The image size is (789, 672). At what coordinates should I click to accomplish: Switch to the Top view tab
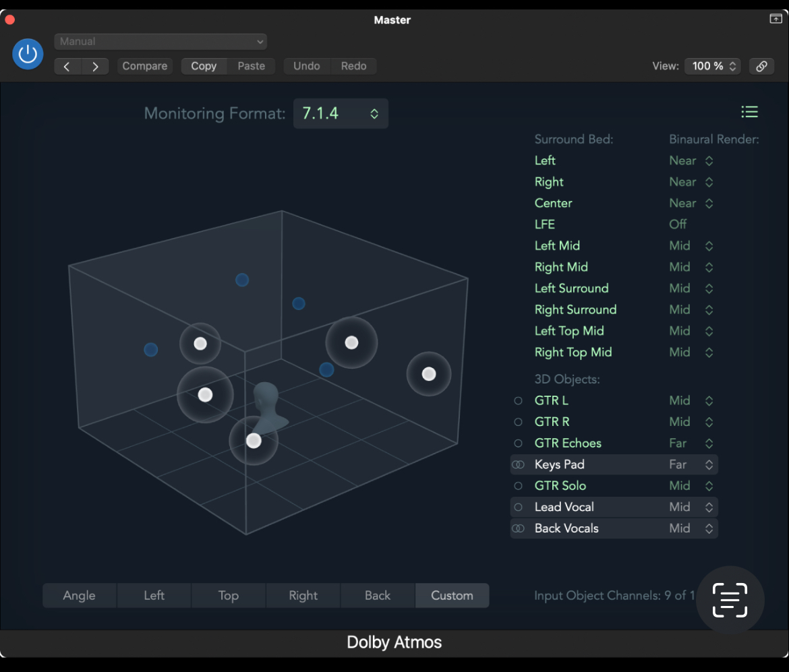(229, 596)
